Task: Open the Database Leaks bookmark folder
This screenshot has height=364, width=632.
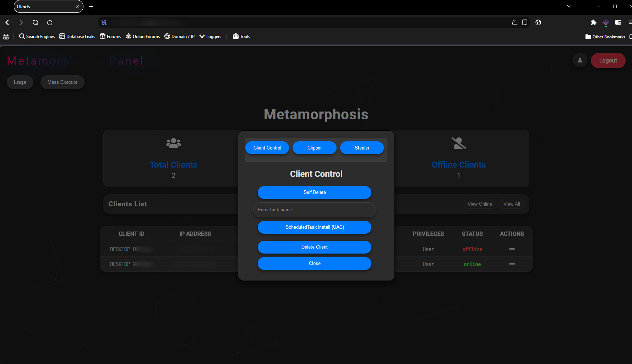Action: tap(77, 37)
